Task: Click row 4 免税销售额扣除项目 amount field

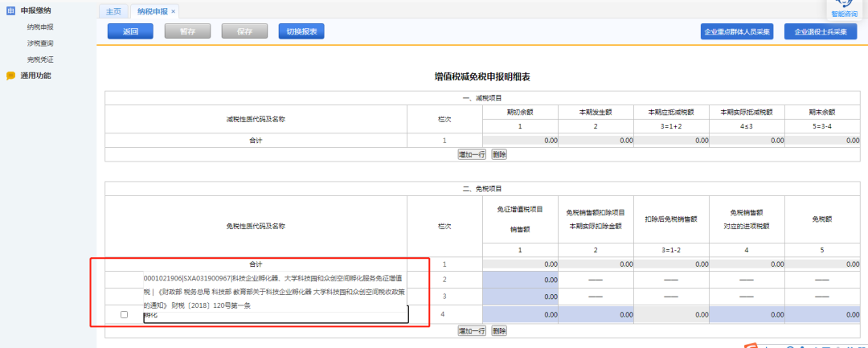Action: tap(596, 314)
